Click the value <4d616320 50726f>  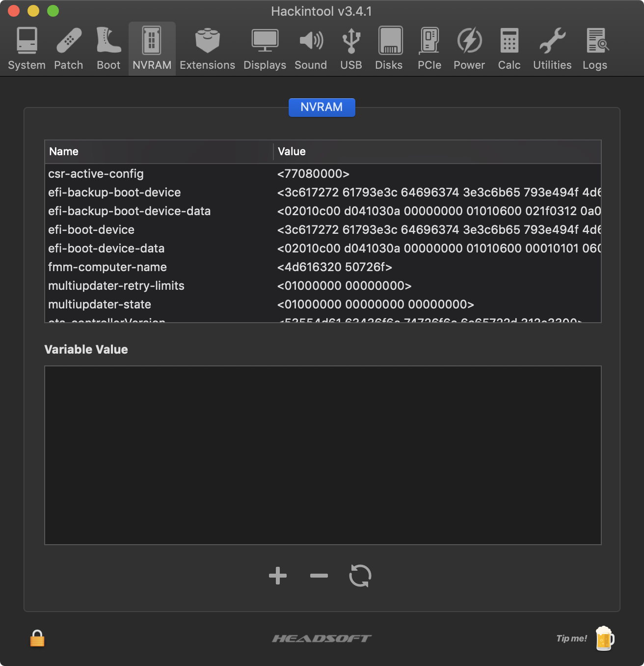(x=335, y=267)
